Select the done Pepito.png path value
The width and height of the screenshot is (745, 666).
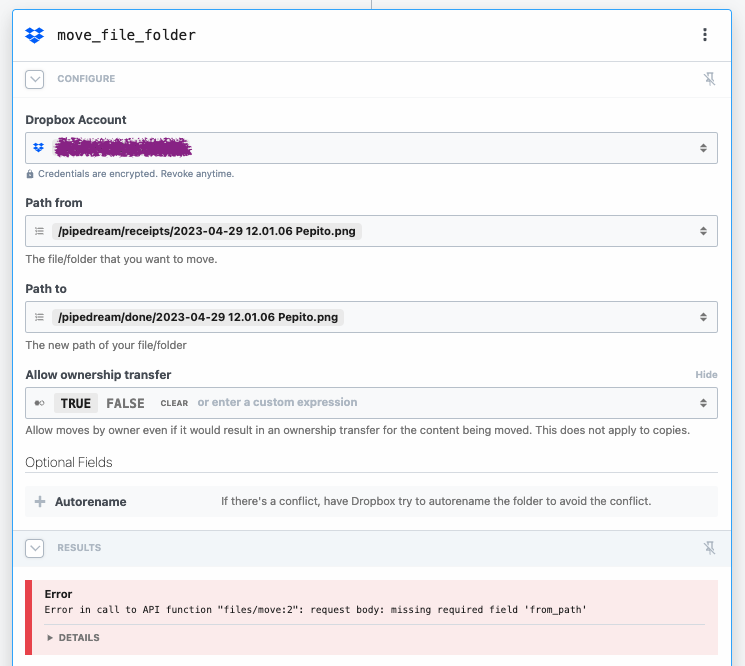198,317
